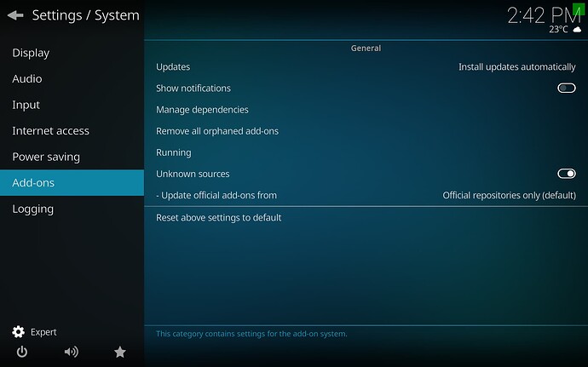588x367 pixels.
Task: Click the Unknown sources label
Action: [x=193, y=174]
